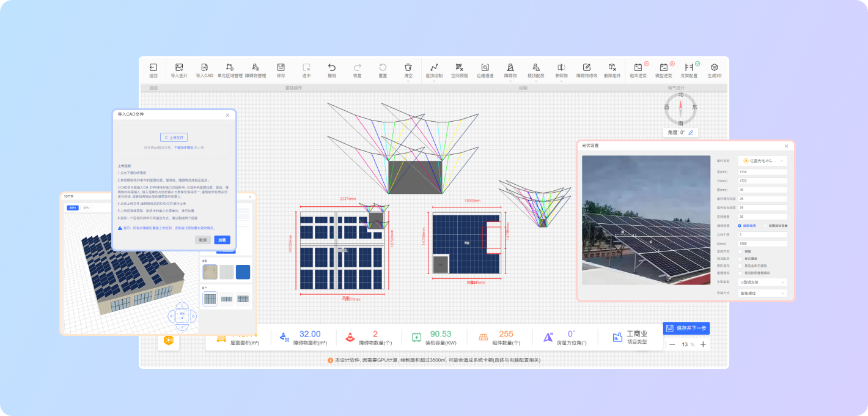Close the 光伏设置 dialog
Viewport: 868px width, 416px height.
pos(787,146)
